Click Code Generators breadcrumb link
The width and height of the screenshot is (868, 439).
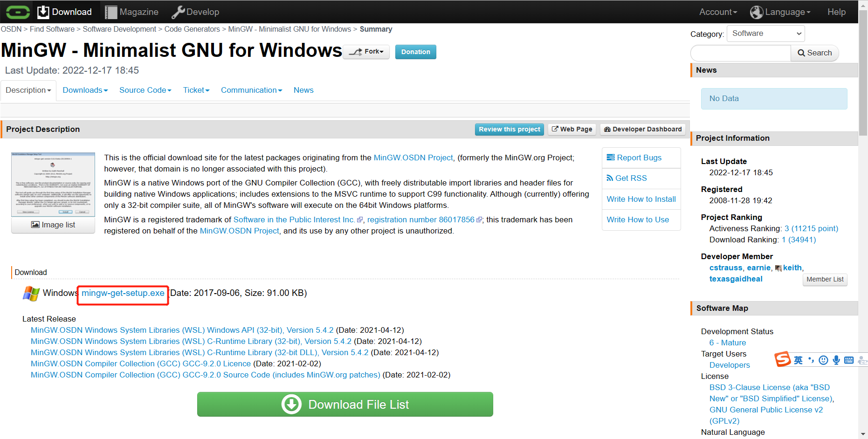[x=192, y=29]
